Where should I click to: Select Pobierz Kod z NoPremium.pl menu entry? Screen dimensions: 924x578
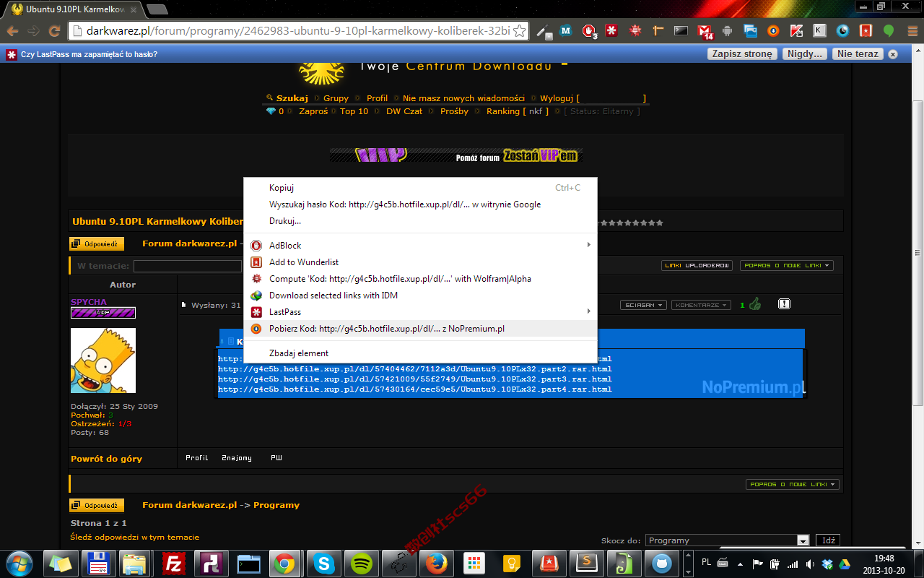(420, 329)
